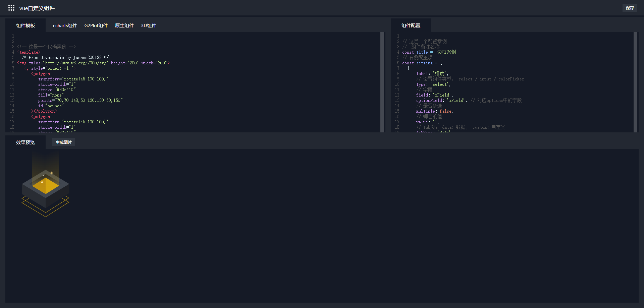Image resolution: width=644 pixels, height=308 pixels.
Task: Click the id="bounce" line in template editor
Action: coord(51,106)
